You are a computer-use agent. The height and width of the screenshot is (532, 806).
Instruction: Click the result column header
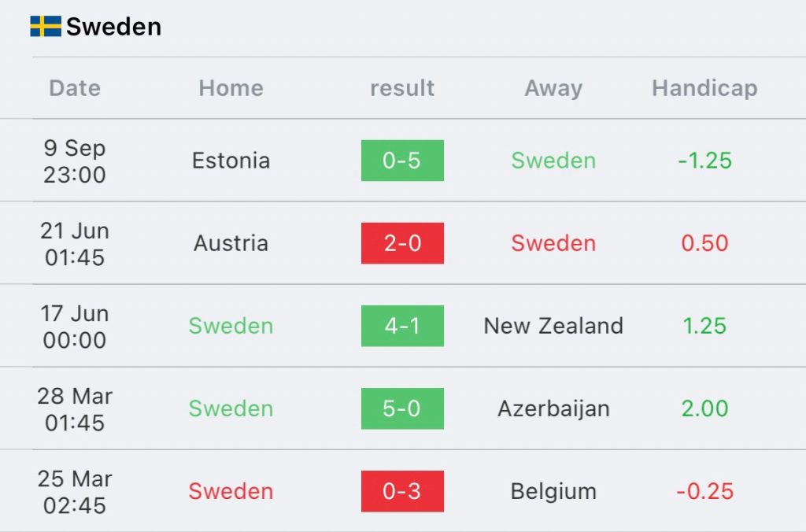pyautogui.click(x=402, y=88)
